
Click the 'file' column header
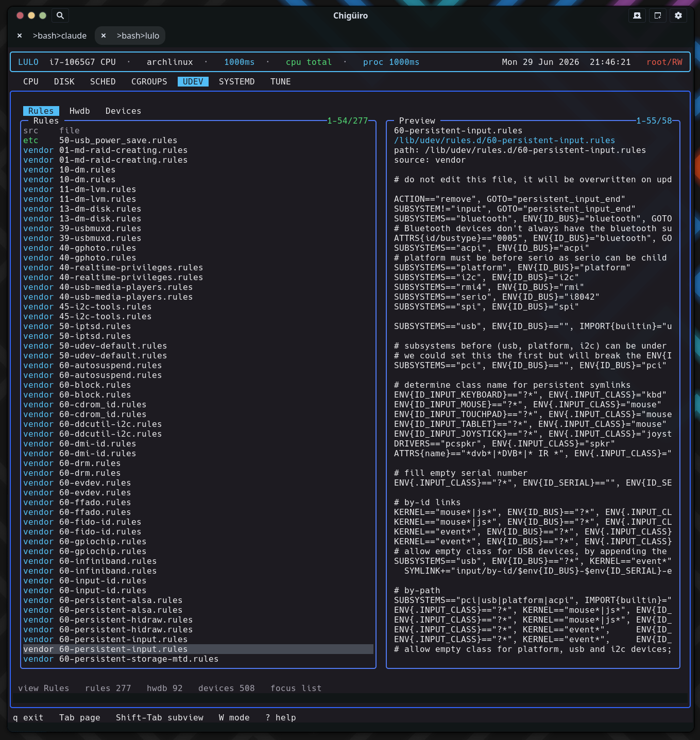tap(70, 130)
